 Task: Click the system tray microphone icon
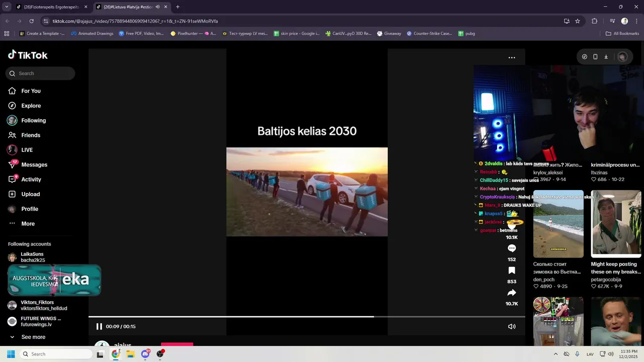577,354
